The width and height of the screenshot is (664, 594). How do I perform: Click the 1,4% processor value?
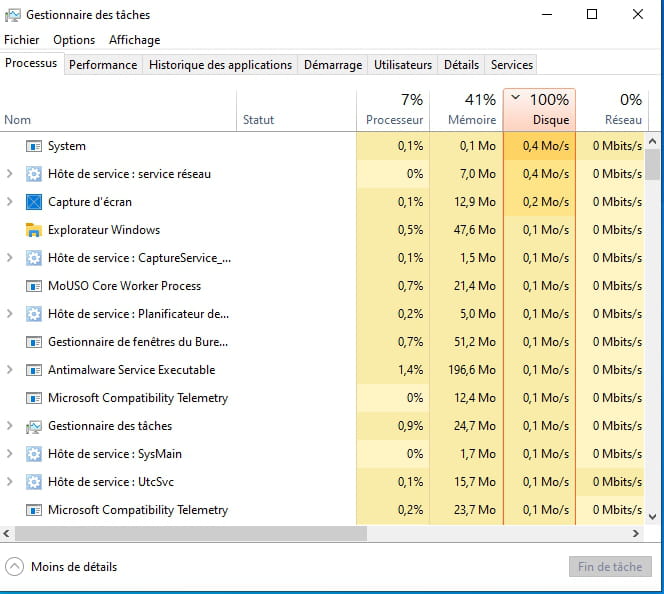[x=410, y=370]
